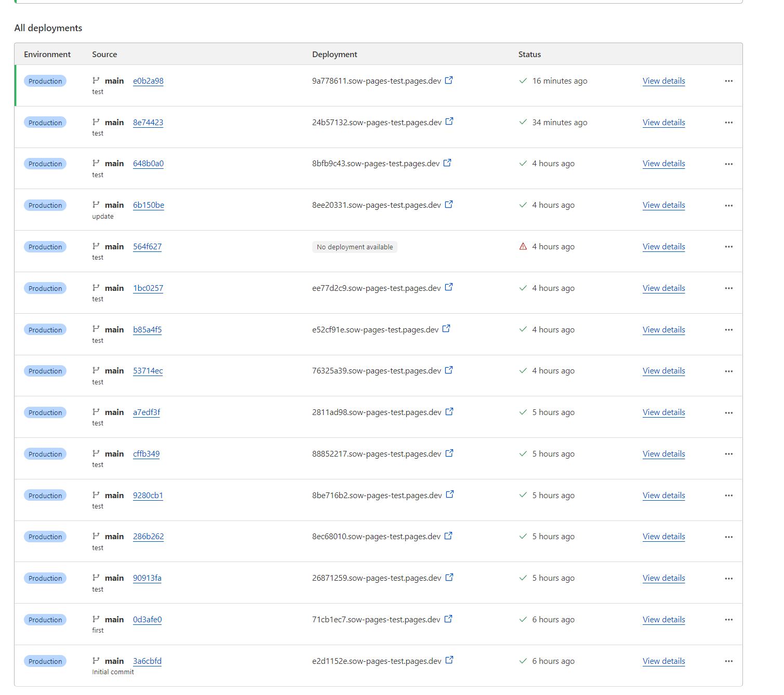View details for commit 6b150be deployment
This screenshot has height=695, width=784.
(663, 205)
